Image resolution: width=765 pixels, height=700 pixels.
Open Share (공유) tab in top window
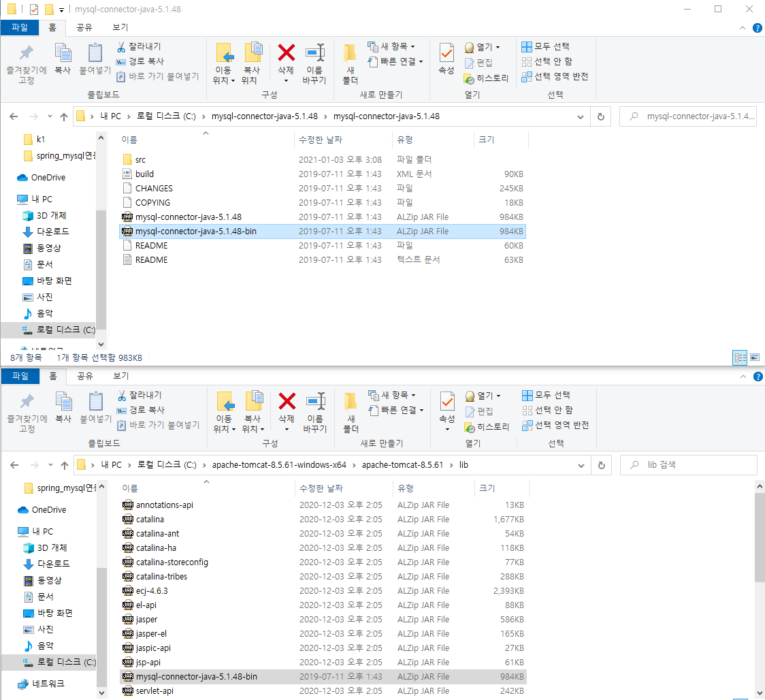[x=84, y=27]
